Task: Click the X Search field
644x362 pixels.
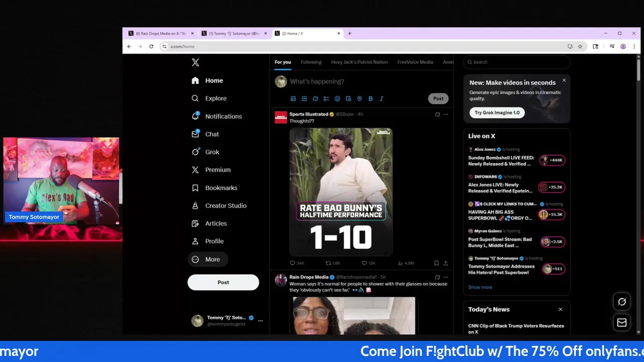Action: [517, 62]
